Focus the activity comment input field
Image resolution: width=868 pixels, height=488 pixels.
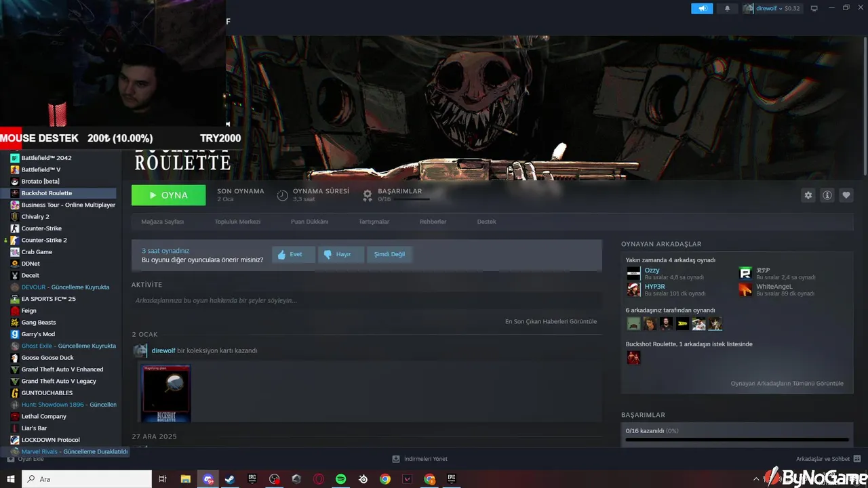coord(367,300)
